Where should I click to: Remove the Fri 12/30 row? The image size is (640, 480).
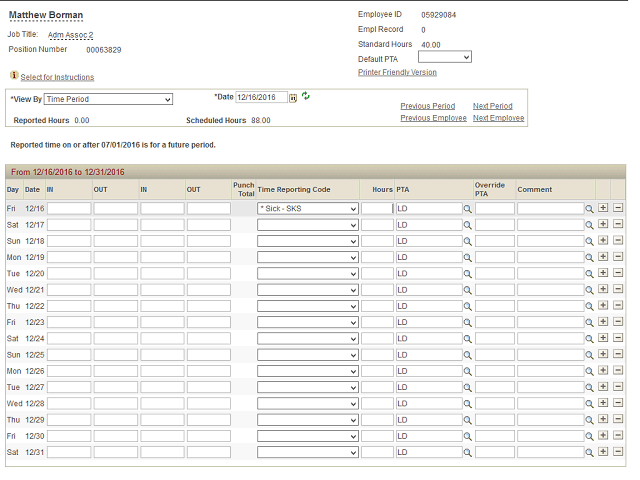618,436
